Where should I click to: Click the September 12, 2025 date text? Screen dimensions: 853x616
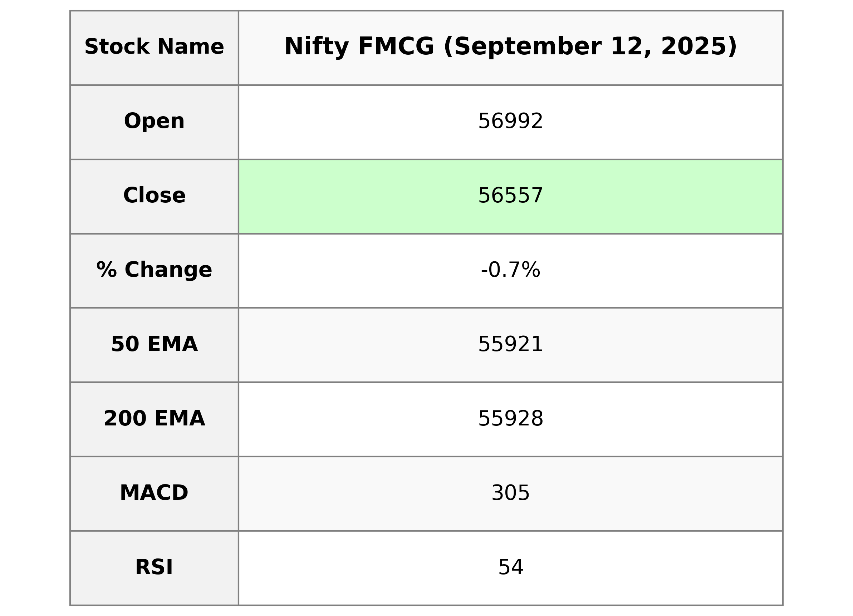click(590, 47)
